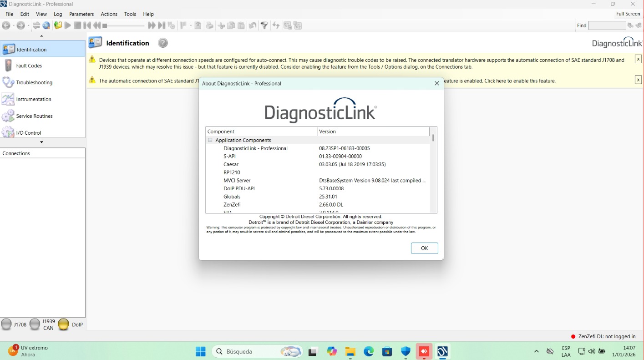Click the opposing-arrows connect toolbar icon

(x=36, y=25)
